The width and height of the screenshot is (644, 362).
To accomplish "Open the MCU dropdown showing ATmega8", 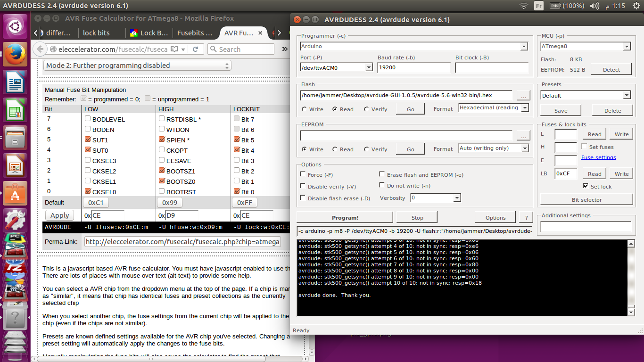I will click(627, 47).
